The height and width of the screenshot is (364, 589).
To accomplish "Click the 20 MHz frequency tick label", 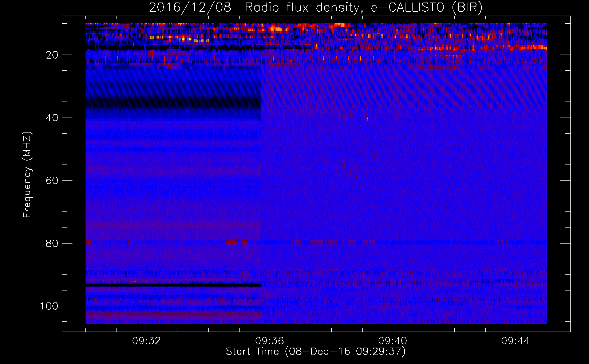I will tap(52, 55).
